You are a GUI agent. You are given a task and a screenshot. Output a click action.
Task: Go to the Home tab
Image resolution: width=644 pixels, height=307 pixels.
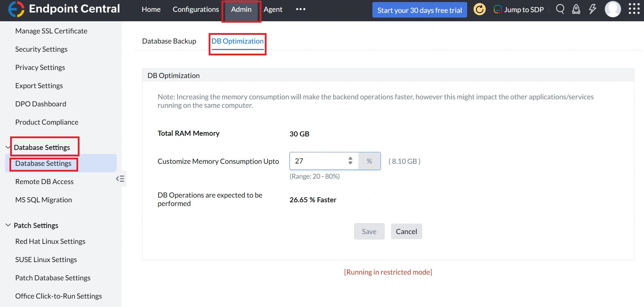coord(151,9)
